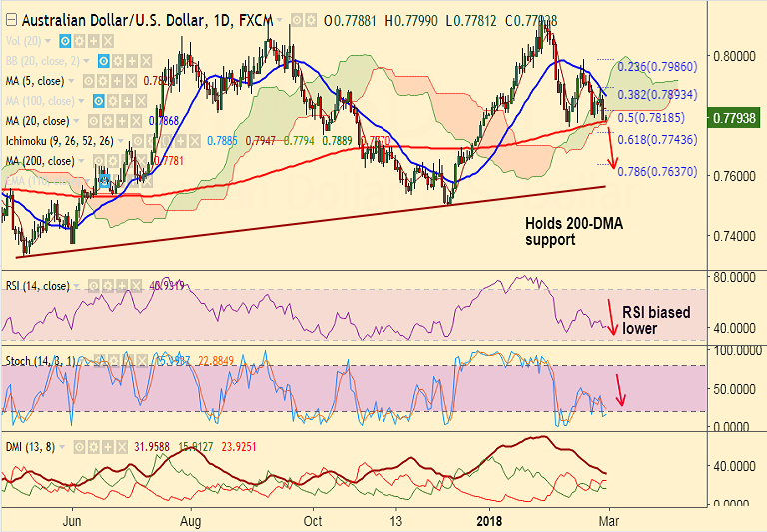The height and width of the screenshot is (532, 767).
Task: Click plus icon beside MA (20, close)
Action: 122,121
